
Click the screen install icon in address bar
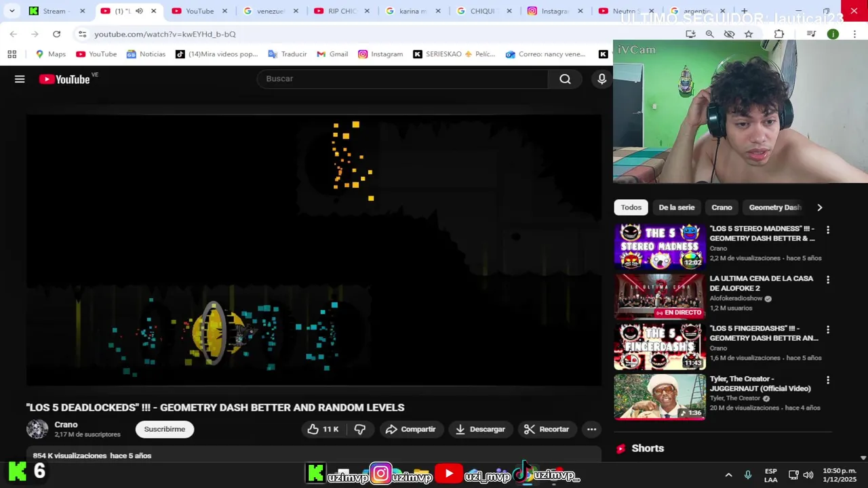(x=690, y=34)
